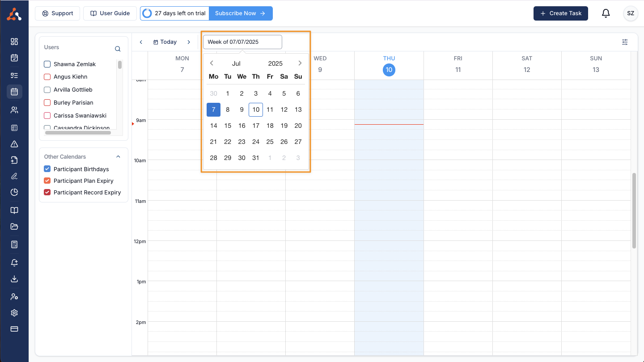Toggle Angus Kiehn checkbox

pyautogui.click(x=47, y=77)
